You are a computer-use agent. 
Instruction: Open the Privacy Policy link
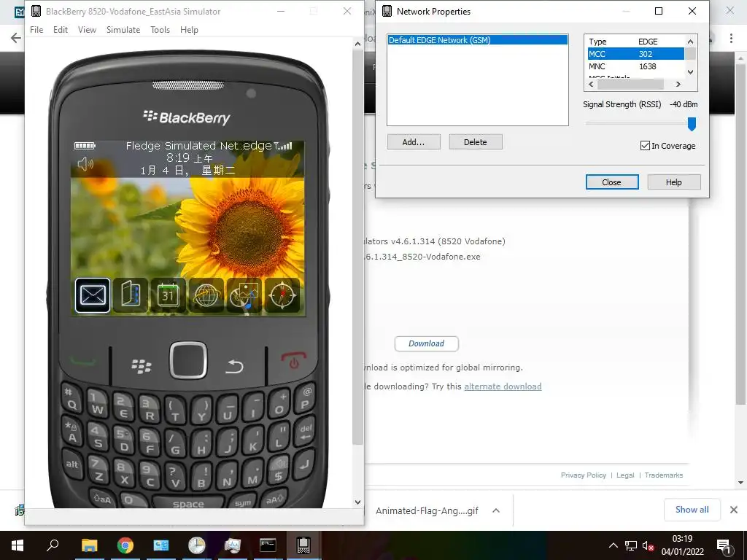click(583, 475)
